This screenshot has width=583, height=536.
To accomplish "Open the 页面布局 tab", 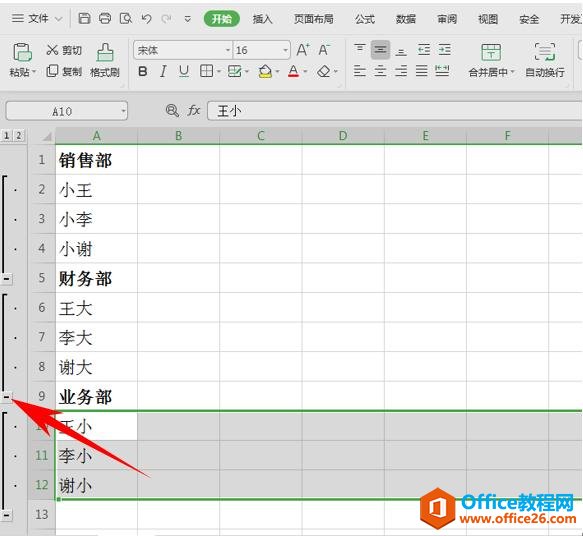I will click(x=313, y=19).
